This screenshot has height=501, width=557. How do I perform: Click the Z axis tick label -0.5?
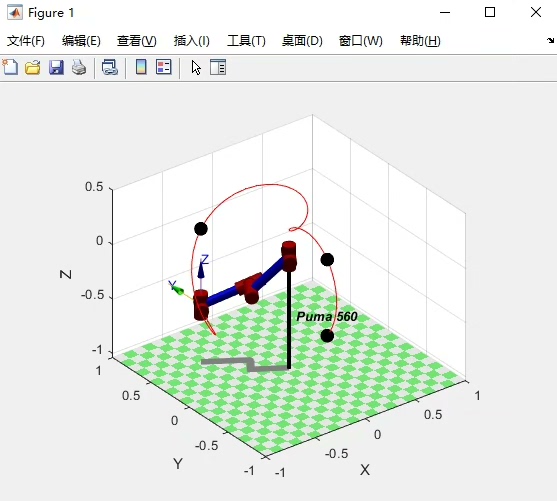(x=92, y=295)
